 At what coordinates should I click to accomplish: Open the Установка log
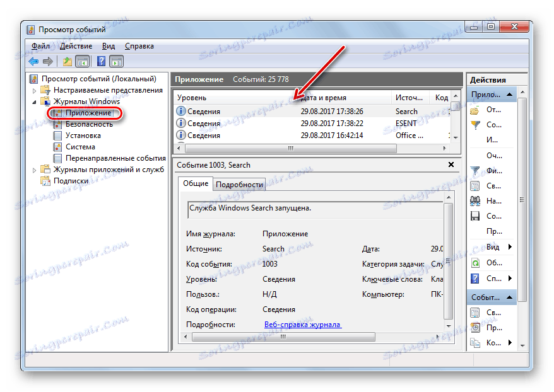pyautogui.click(x=83, y=135)
